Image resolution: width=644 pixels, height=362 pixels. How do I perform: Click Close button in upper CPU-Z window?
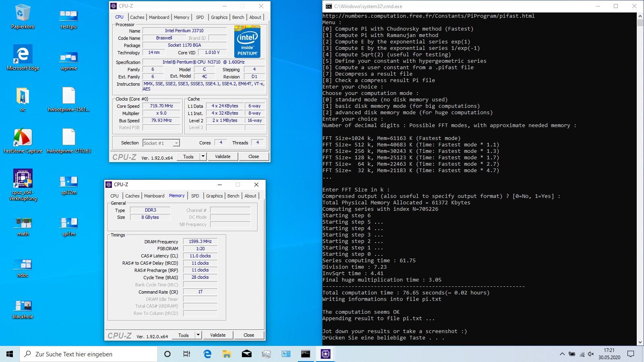coord(254,156)
